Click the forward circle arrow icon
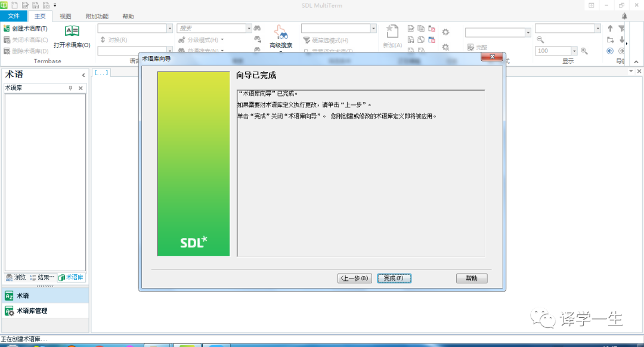 [621, 51]
